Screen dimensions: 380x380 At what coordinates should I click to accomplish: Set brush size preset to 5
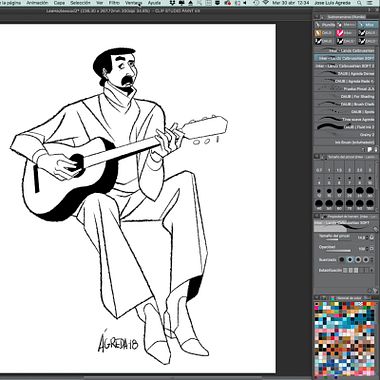[329, 180]
